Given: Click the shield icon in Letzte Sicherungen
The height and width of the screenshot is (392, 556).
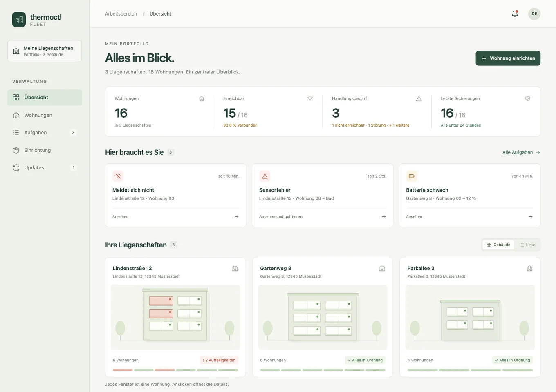Looking at the screenshot, I should pyautogui.click(x=528, y=98).
